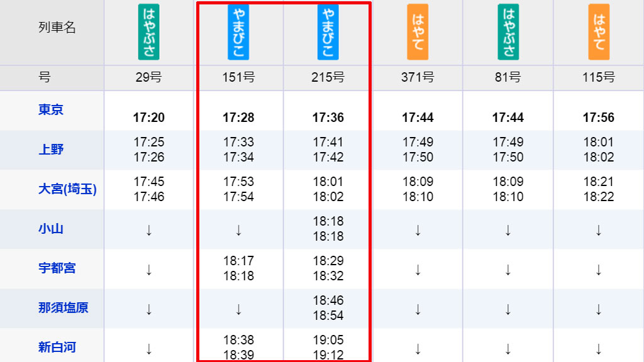The width and height of the screenshot is (644, 362).
Task: Open the 上野 station link
Action: point(51,150)
